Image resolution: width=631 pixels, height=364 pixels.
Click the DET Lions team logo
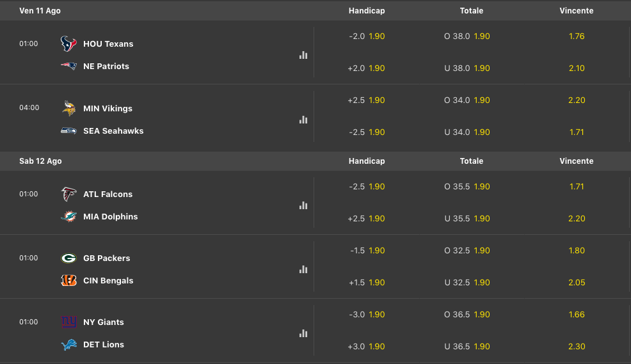coord(68,345)
